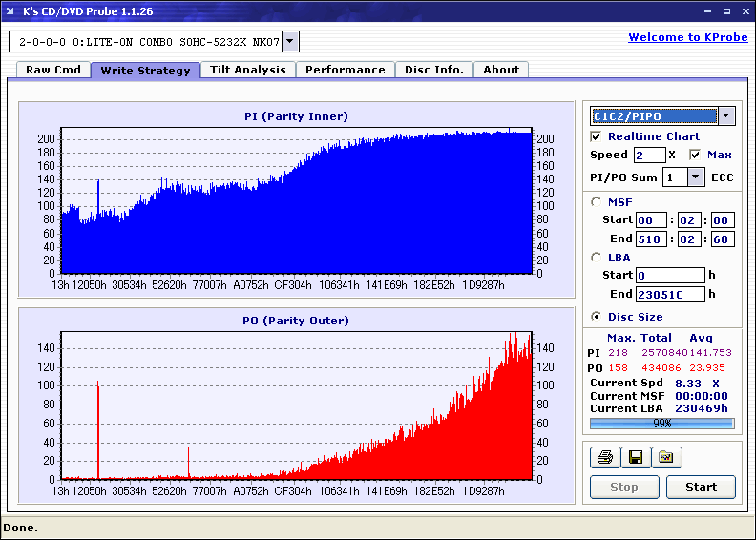
Task: Uncheck the Max speed checkbox
Action: (x=695, y=155)
